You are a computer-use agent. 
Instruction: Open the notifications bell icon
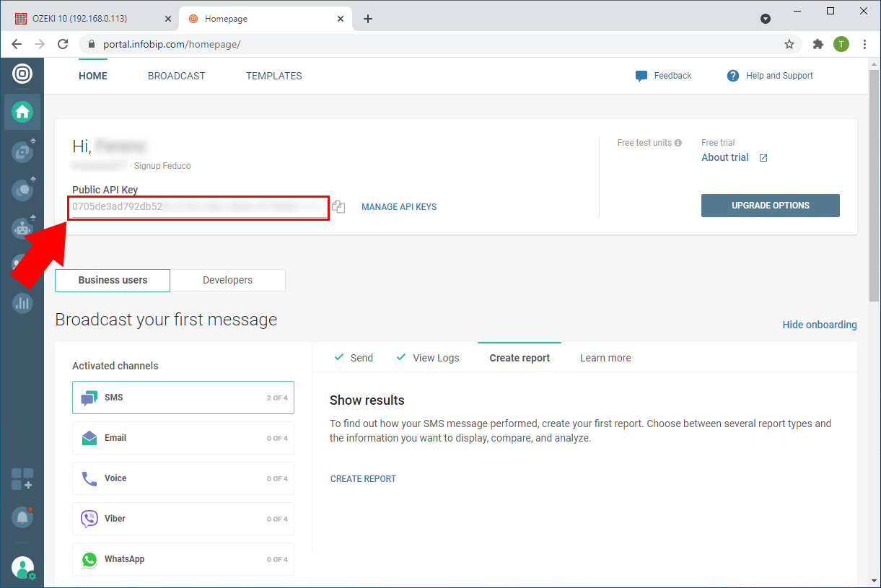[x=22, y=517]
